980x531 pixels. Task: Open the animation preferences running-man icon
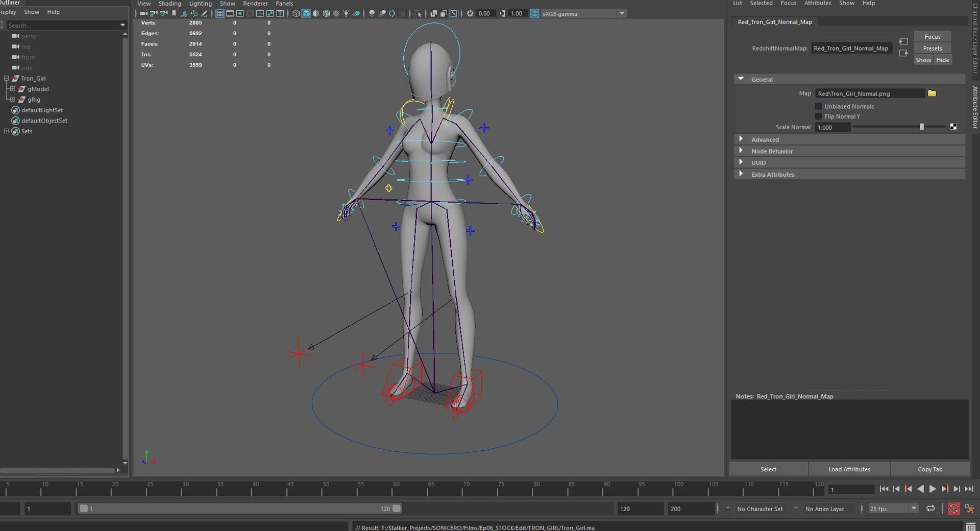tap(969, 509)
